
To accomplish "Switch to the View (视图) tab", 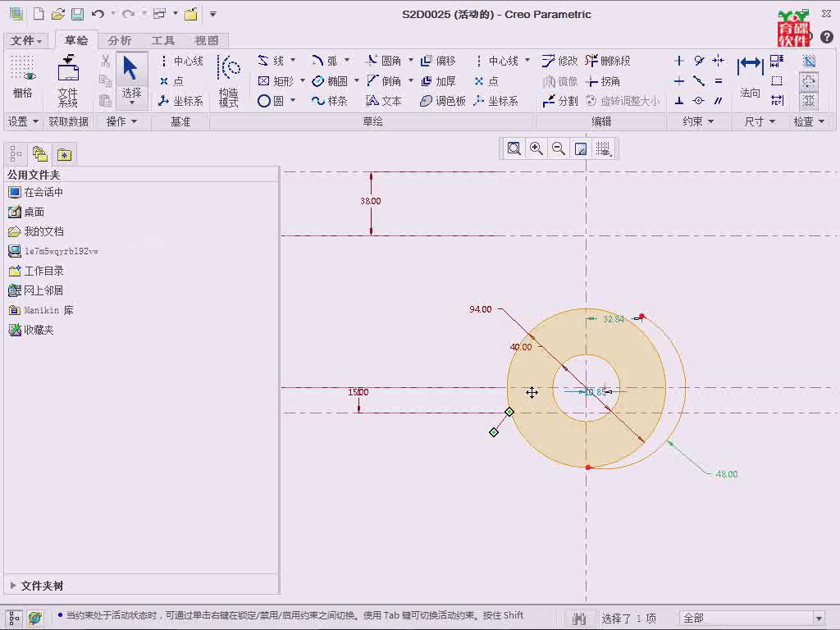I will [206, 40].
